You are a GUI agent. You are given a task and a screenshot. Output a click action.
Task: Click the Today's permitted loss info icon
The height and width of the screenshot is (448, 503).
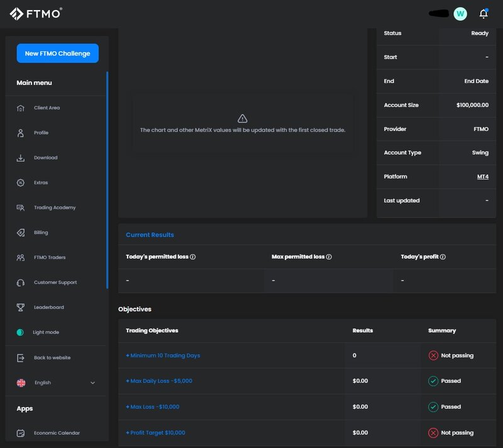(192, 257)
